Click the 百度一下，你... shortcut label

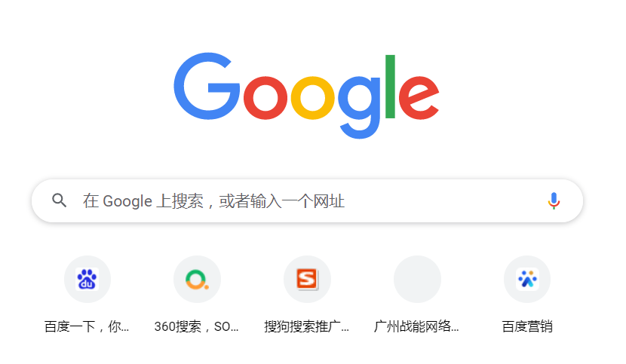[x=87, y=326]
